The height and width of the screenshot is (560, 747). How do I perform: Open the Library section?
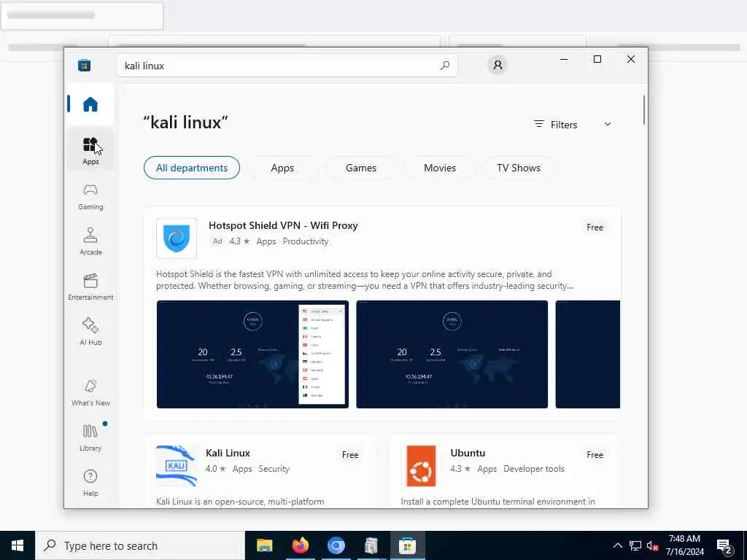90,437
